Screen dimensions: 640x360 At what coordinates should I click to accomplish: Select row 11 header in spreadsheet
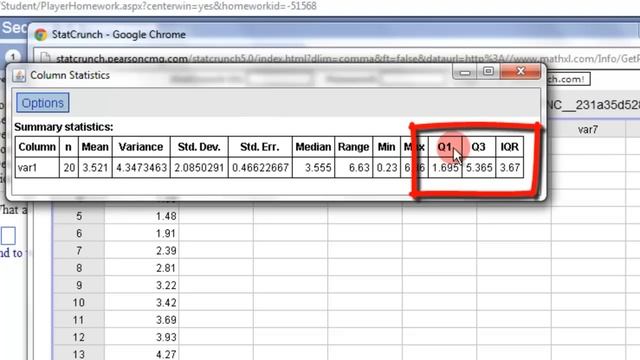pyautogui.click(x=79, y=320)
